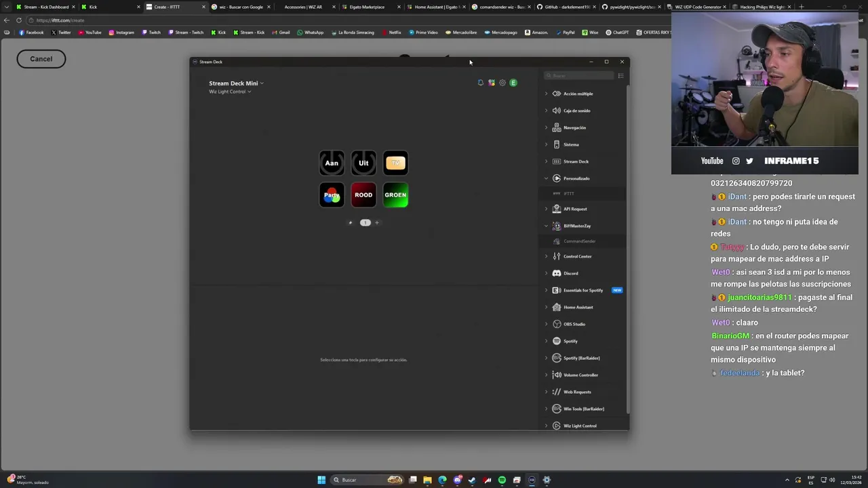Select the IFTTT action under Personalizado
Viewport: 868px width, 488px height.
tap(583, 194)
